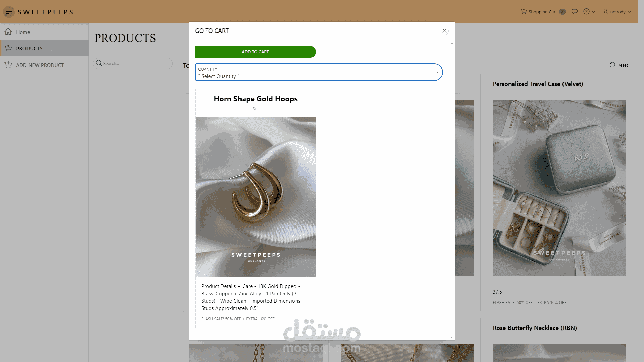Expand the nobody user account menu
644x362 pixels.
(617, 12)
